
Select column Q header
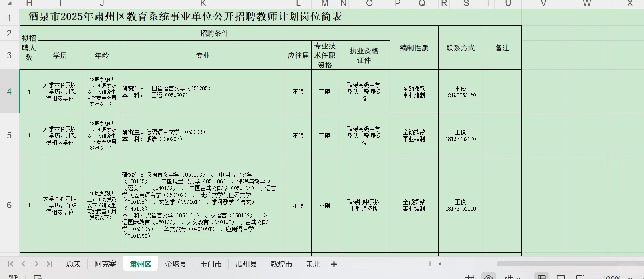coord(422,4)
